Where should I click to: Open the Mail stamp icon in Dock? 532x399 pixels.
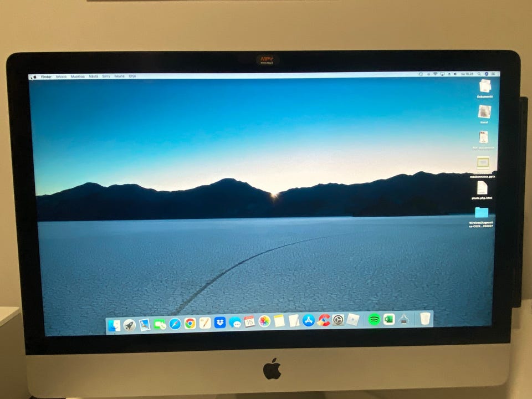pos(145,325)
